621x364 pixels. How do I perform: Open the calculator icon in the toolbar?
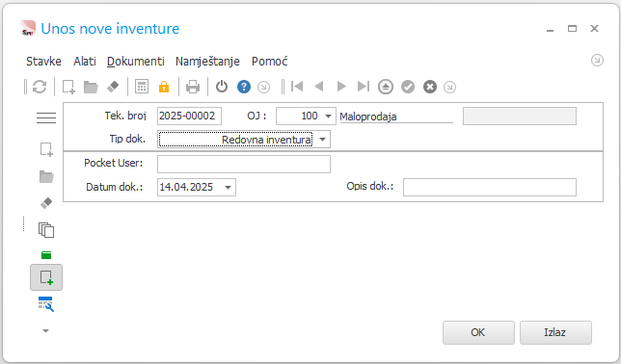point(142,87)
